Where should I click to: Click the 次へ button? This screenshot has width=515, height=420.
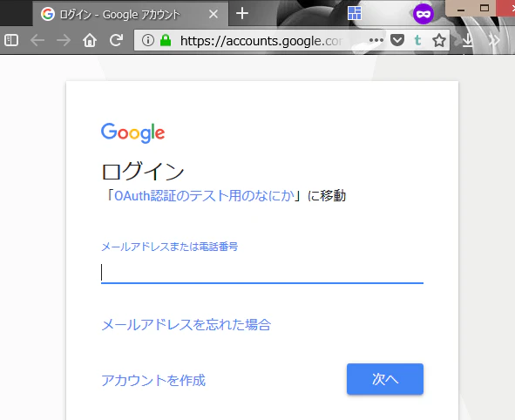click(x=385, y=379)
